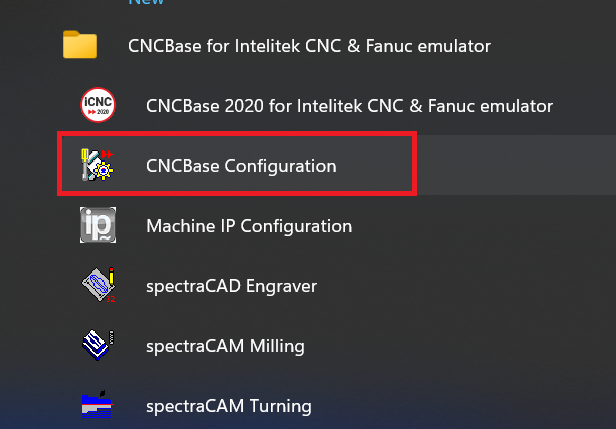Image resolution: width=616 pixels, height=429 pixels.
Task: Launch spectraCAM Milling from the list
Action: point(225,346)
